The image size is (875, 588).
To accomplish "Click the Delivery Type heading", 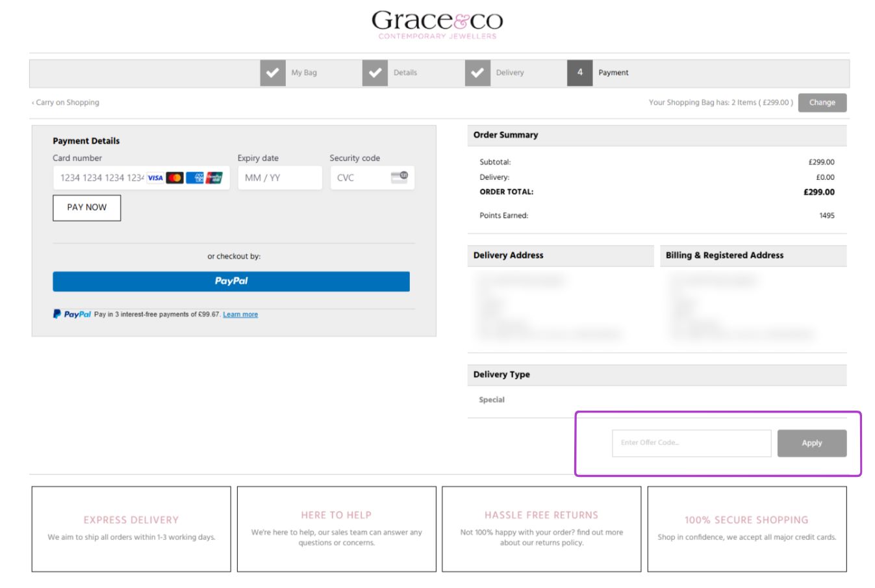I will coord(501,375).
